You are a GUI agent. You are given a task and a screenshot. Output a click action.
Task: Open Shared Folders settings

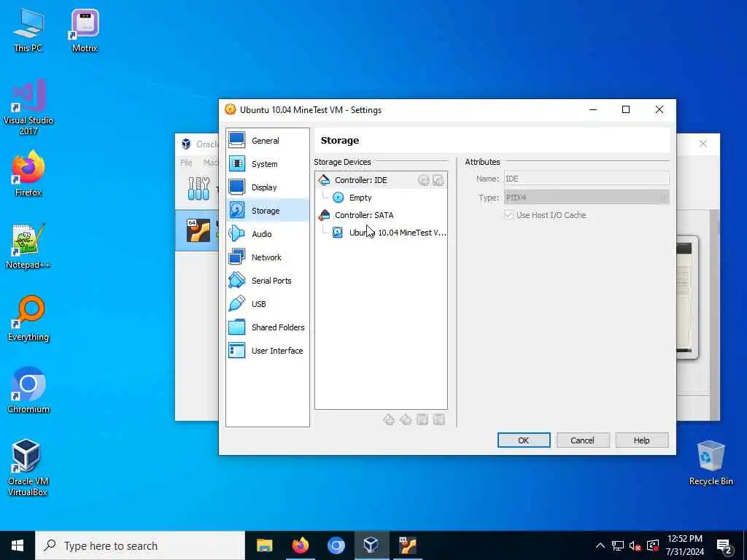click(267, 327)
